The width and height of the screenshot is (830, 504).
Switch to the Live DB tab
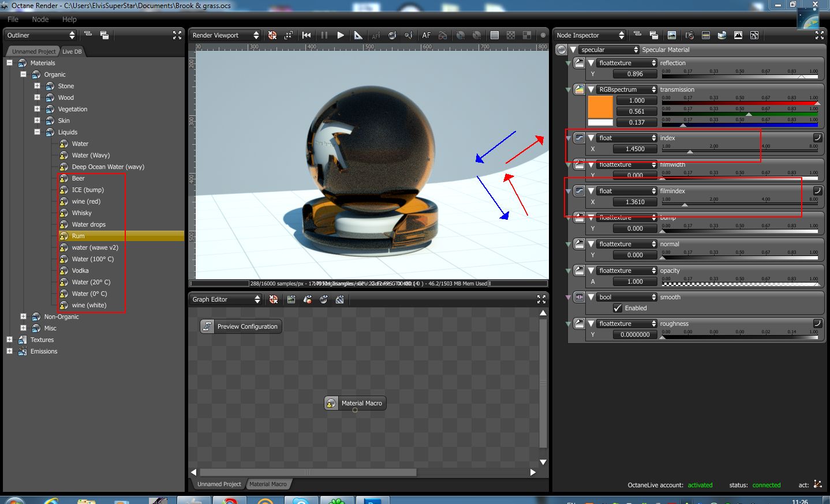click(72, 51)
